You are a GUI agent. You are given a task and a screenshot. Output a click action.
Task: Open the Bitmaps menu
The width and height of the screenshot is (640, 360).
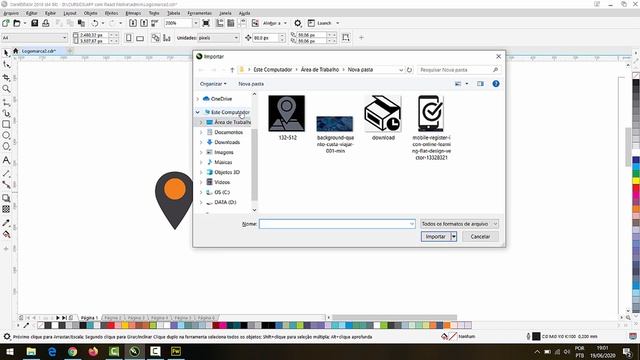133,13
